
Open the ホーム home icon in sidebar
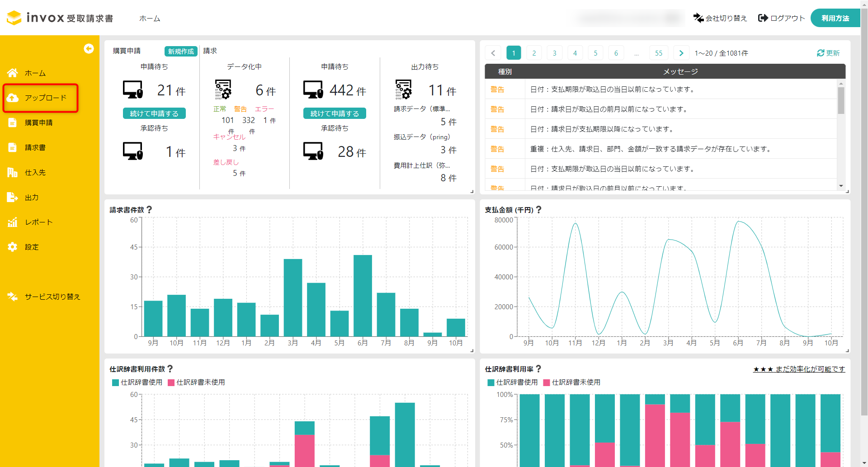[13, 73]
